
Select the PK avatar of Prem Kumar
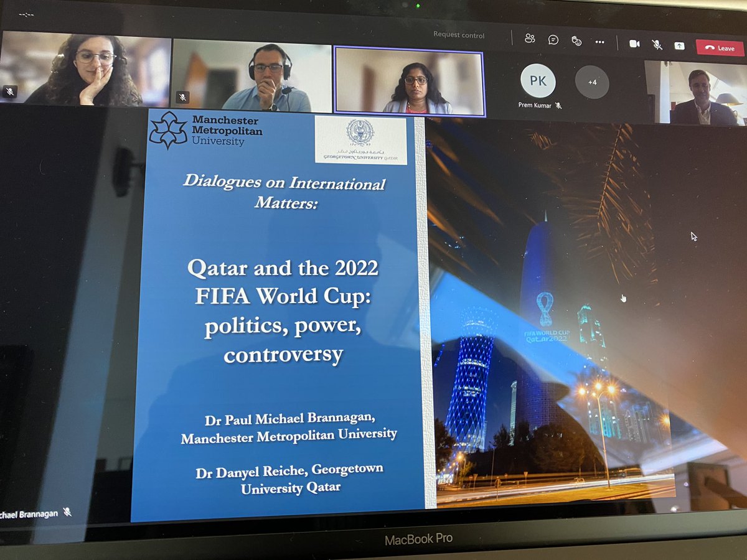pos(538,82)
